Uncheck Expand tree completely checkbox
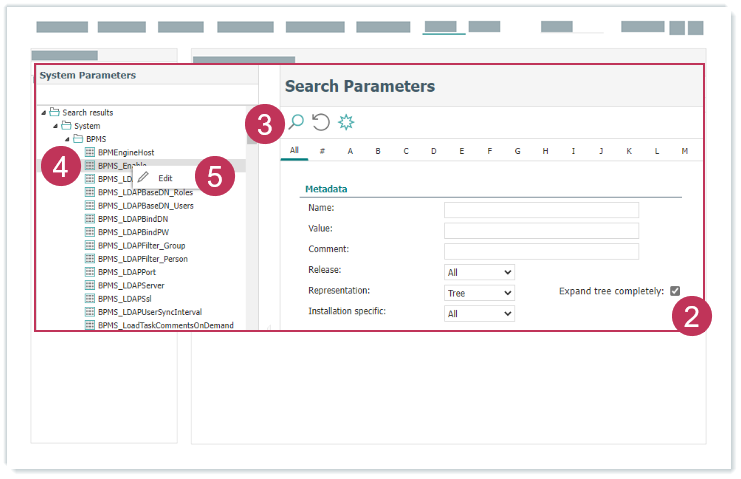741x479 pixels. click(675, 291)
